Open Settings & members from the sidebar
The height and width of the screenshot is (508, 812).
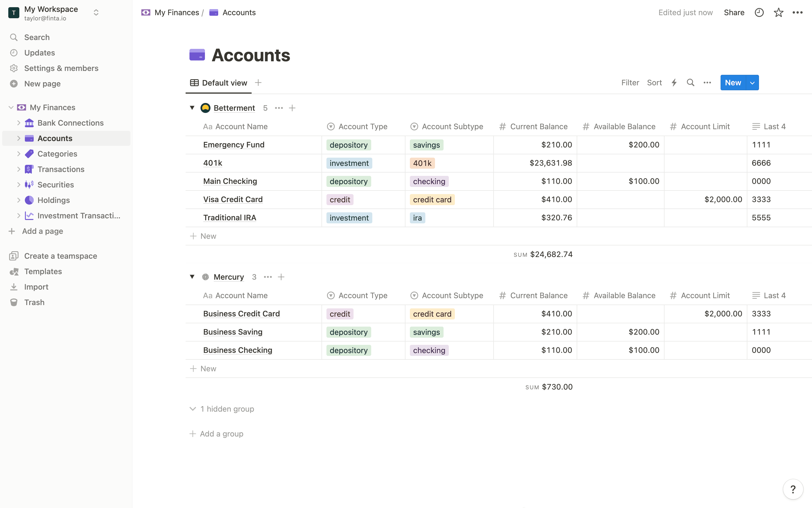(x=61, y=68)
